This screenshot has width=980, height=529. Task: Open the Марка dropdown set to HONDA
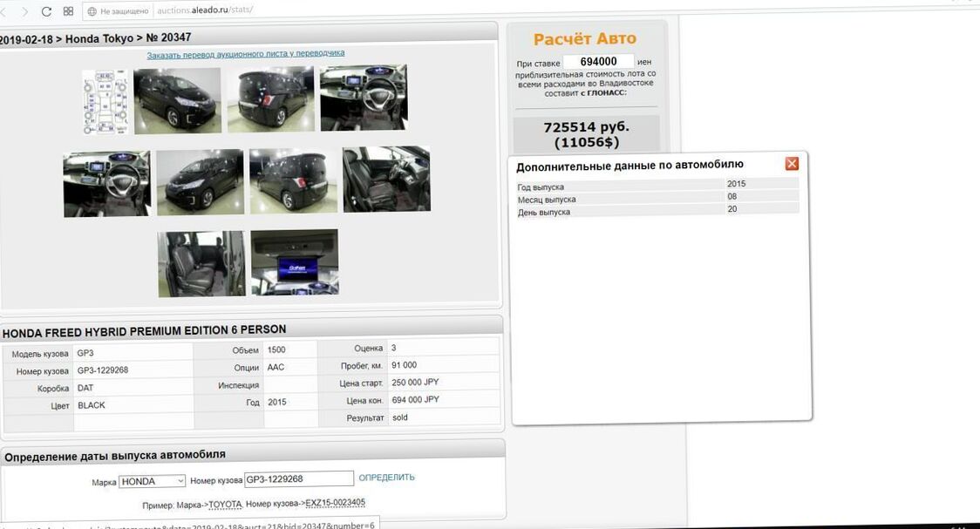pyautogui.click(x=153, y=481)
